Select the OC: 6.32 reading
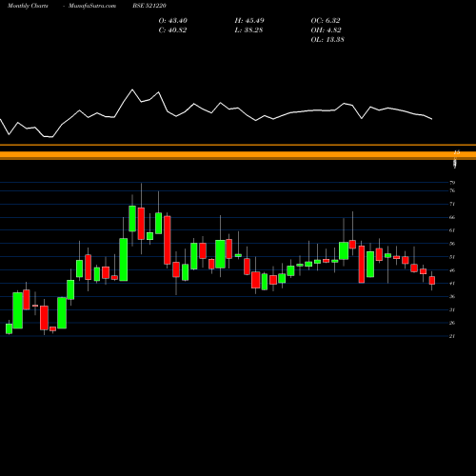476x476 pixels. [x=326, y=21]
